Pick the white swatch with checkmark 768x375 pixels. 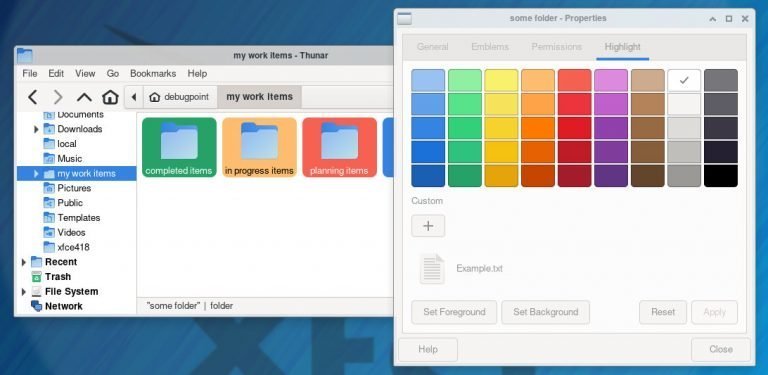tap(684, 80)
